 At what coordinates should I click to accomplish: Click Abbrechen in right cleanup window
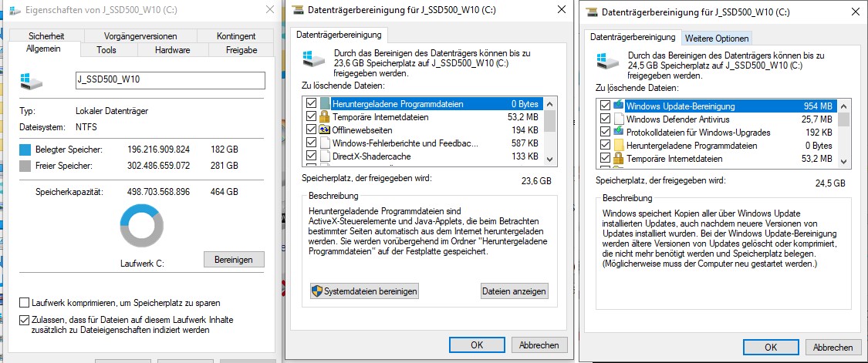[x=833, y=347]
